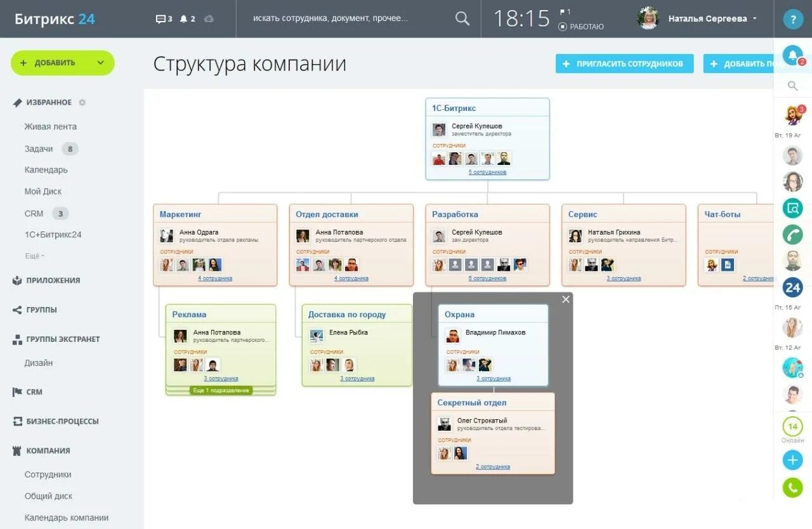812x529 pixels.
Task: Expand the Ещё item in favorites
Action: 34,256
